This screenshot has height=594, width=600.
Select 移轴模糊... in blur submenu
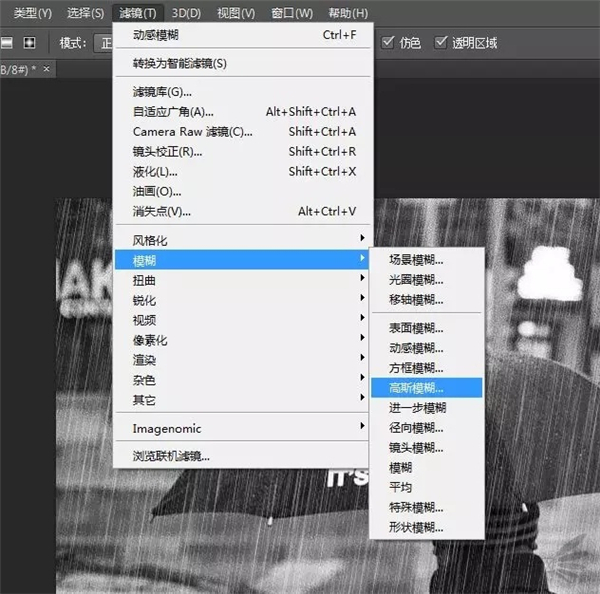pyautogui.click(x=427, y=300)
